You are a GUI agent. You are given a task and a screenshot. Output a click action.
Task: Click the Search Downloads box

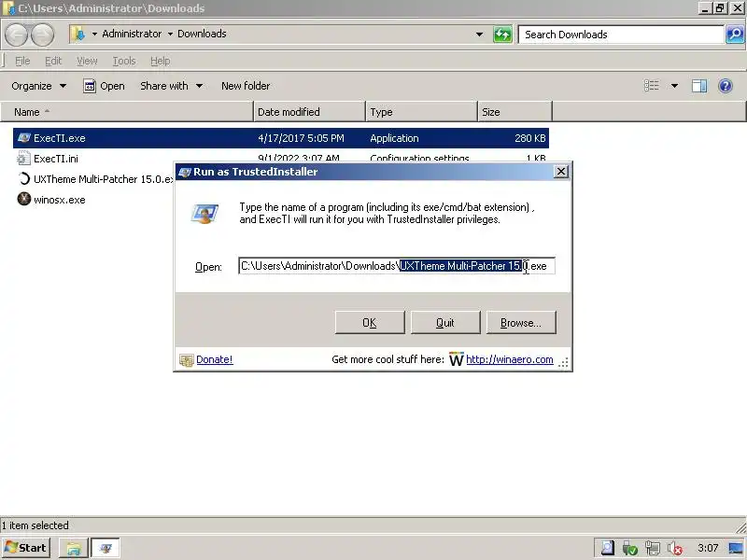(x=621, y=35)
